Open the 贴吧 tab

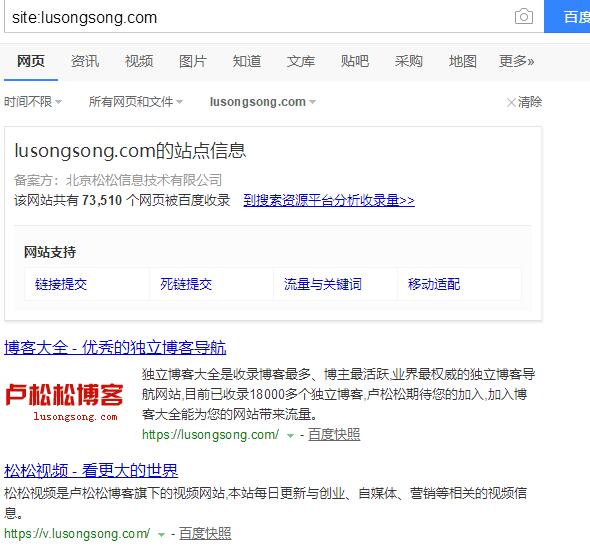355,61
